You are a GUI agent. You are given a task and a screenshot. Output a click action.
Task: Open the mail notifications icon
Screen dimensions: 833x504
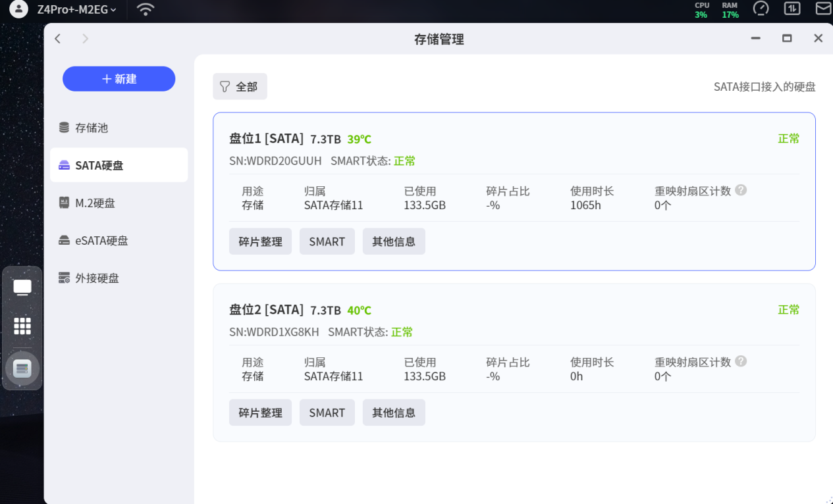(x=823, y=9)
